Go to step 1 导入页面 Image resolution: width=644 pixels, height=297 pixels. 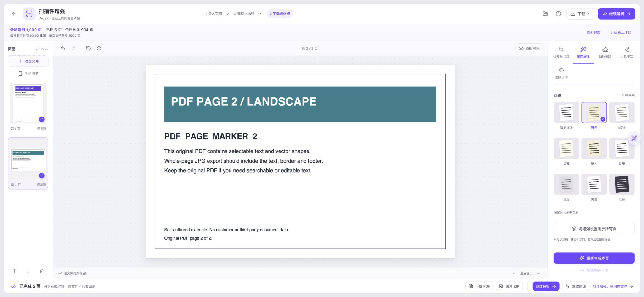click(214, 14)
